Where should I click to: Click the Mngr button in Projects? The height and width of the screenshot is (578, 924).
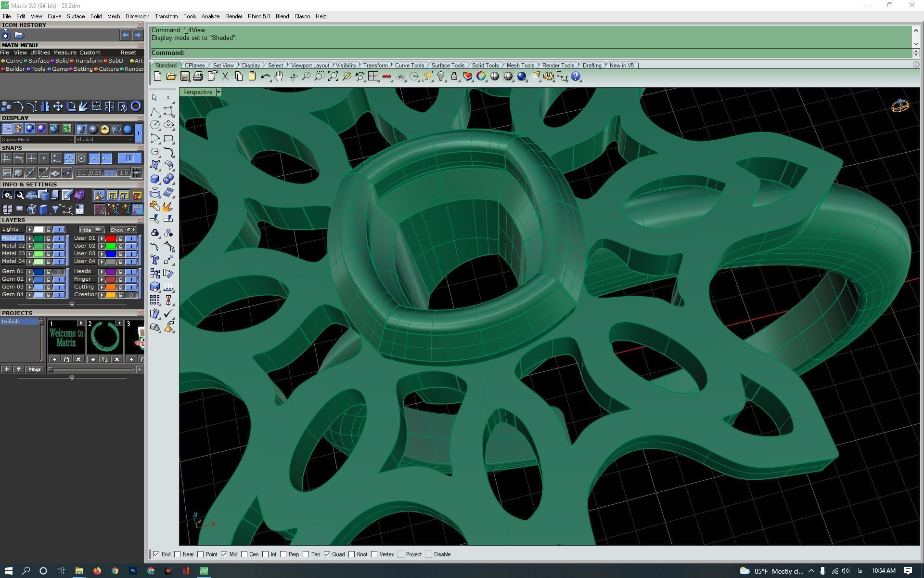tap(35, 369)
